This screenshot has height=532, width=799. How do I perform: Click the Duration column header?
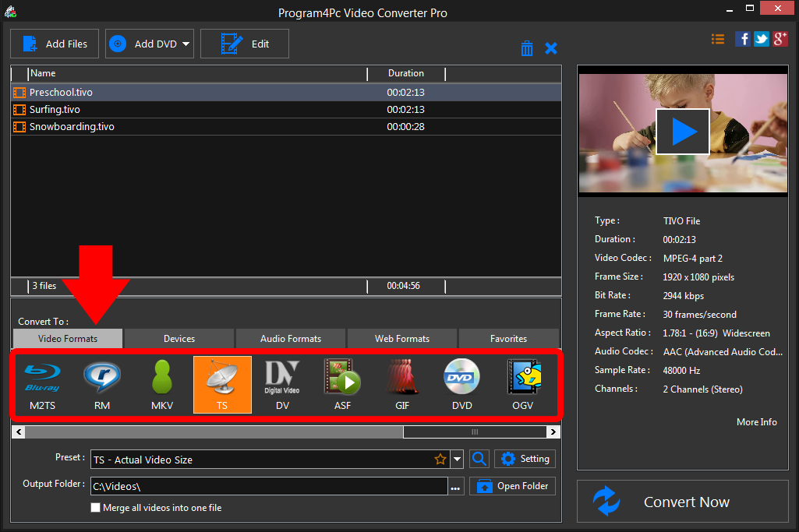(406, 73)
